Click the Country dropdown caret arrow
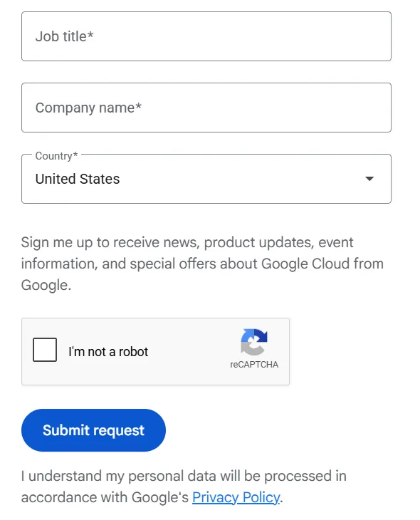This screenshot has width=420, height=520. click(x=369, y=179)
